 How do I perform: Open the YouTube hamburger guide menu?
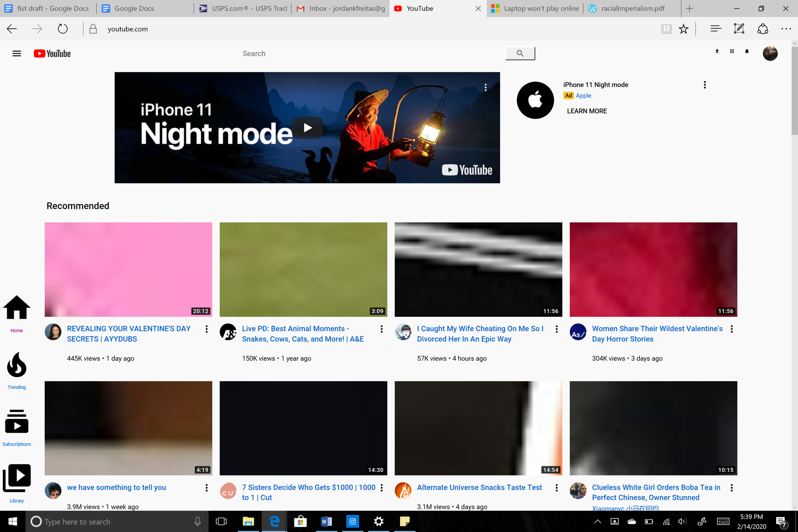click(17, 53)
